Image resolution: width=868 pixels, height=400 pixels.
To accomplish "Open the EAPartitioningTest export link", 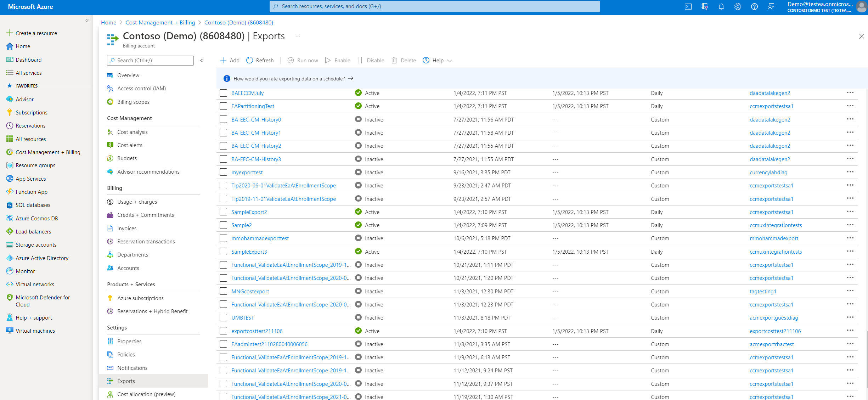I will (253, 106).
